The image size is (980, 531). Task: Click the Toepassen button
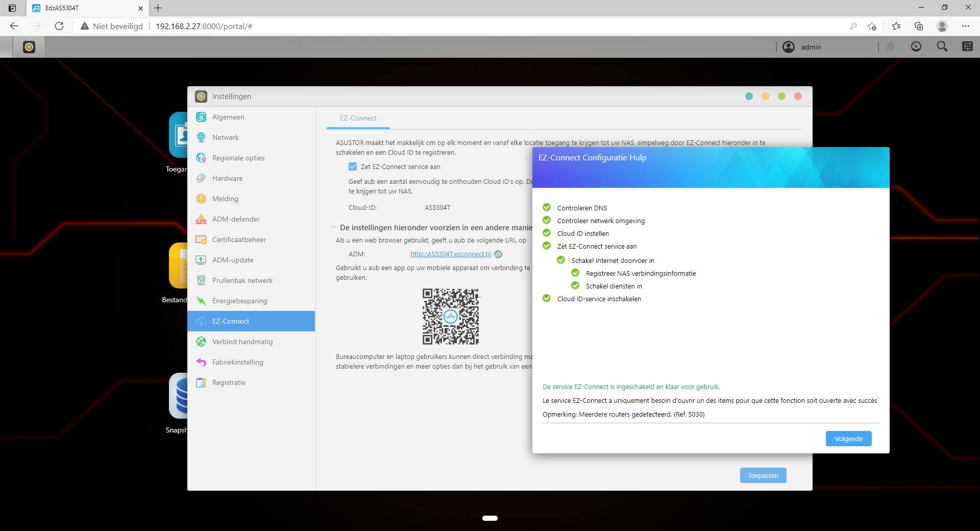(x=763, y=475)
